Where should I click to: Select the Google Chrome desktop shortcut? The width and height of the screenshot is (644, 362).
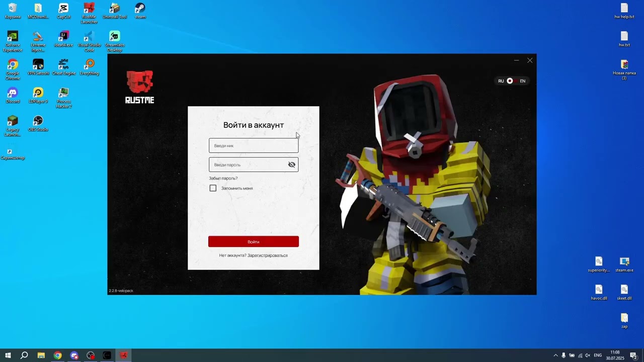point(13,70)
